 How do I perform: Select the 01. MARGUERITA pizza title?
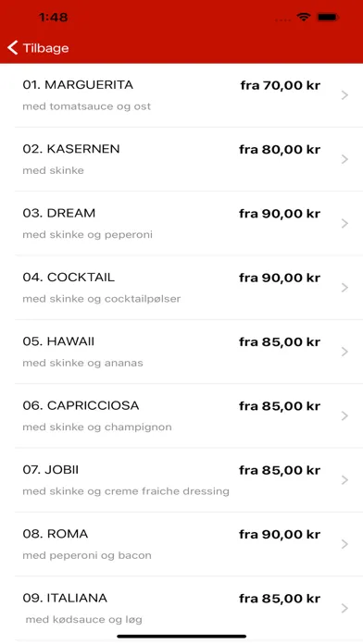coord(78,85)
